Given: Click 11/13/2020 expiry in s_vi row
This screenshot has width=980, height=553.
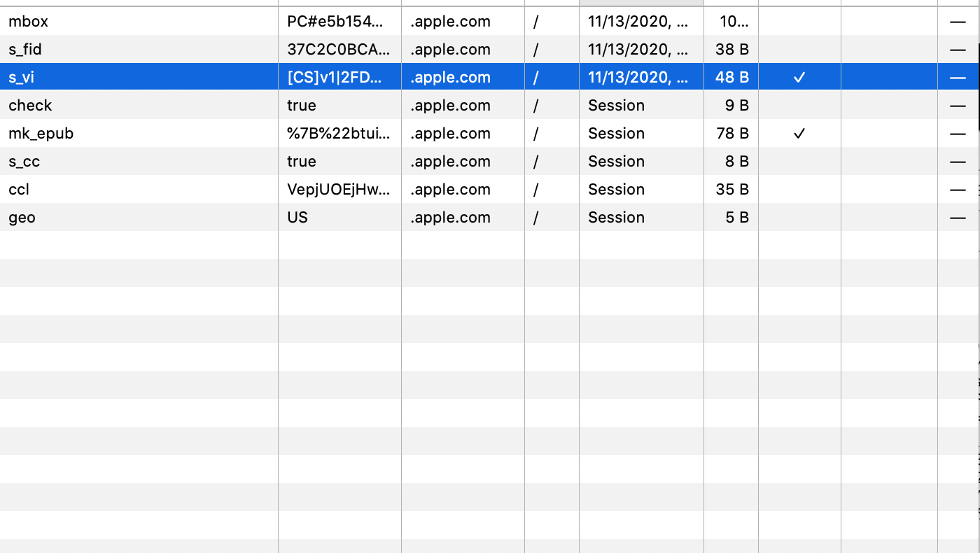Looking at the screenshot, I should pyautogui.click(x=638, y=78).
